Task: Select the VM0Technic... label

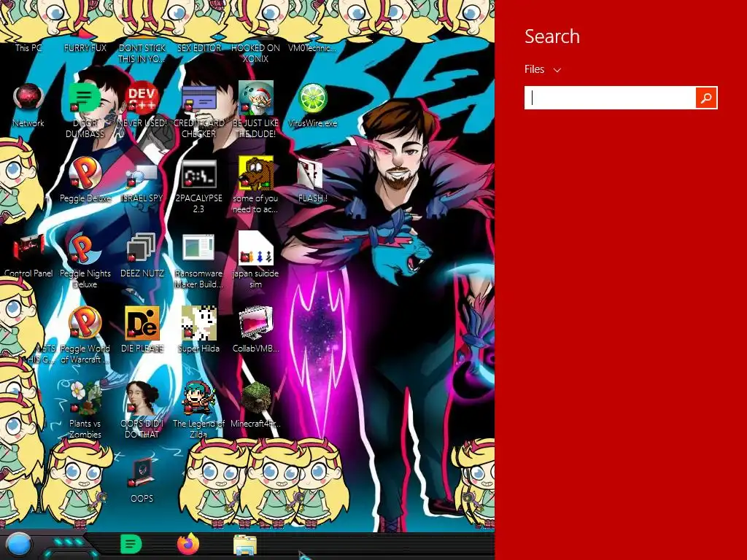Action: click(312, 47)
